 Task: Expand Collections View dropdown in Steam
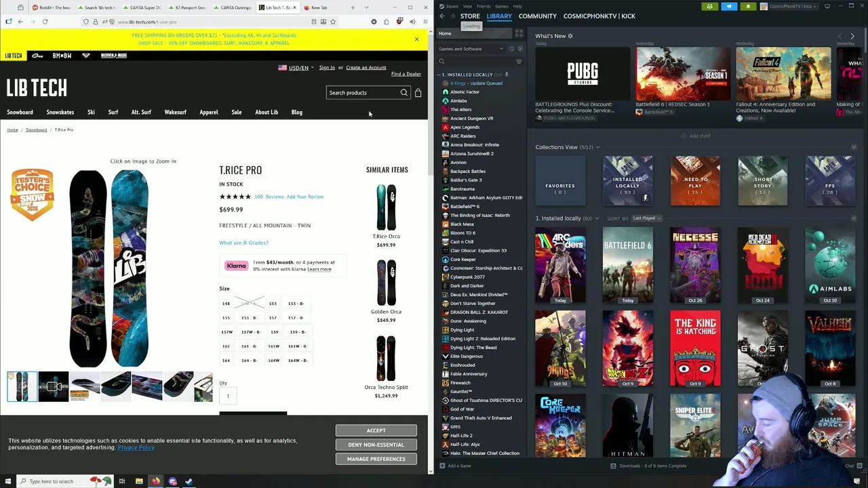[x=597, y=147]
